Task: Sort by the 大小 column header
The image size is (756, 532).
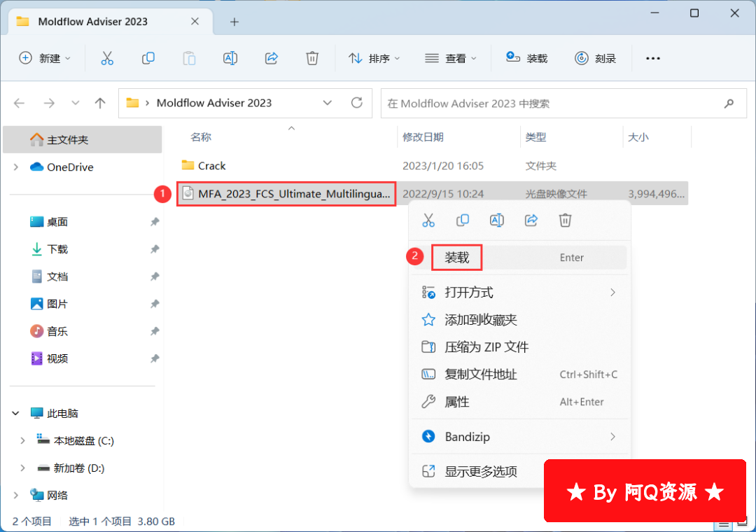Action: [x=638, y=137]
